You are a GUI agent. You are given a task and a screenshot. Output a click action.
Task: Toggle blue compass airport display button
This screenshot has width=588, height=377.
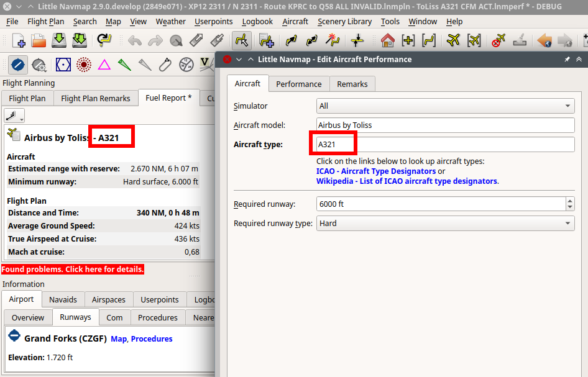click(x=17, y=65)
